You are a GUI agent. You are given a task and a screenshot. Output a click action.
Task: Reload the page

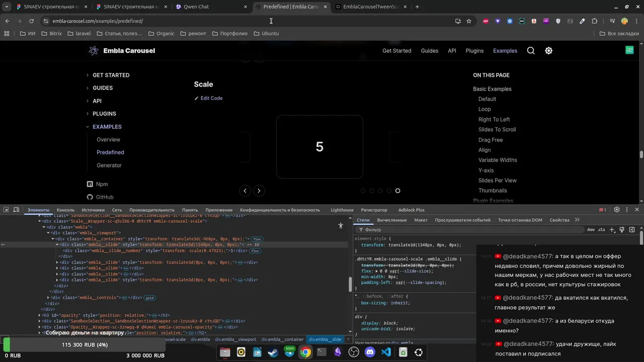tap(31, 21)
